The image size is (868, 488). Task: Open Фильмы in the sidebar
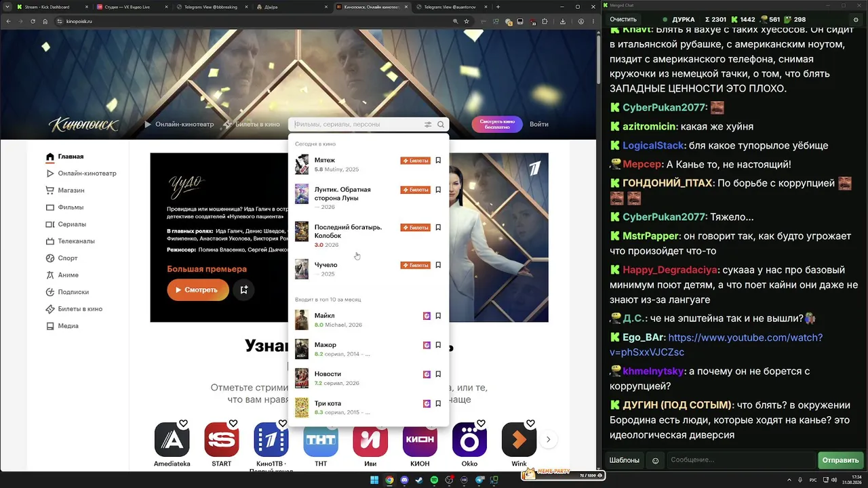click(65, 207)
